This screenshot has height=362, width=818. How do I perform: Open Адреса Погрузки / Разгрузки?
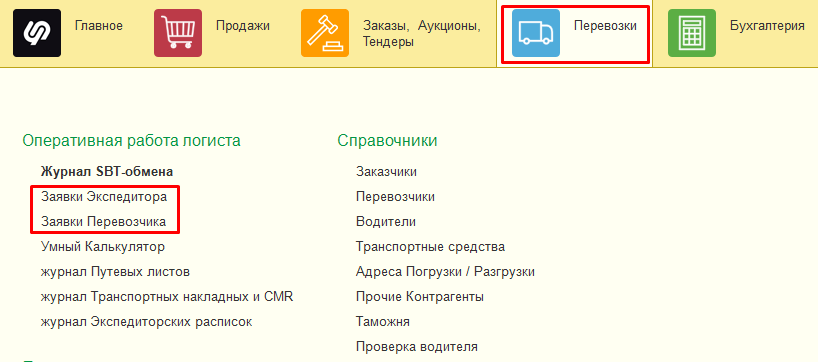click(x=445, y=272)
